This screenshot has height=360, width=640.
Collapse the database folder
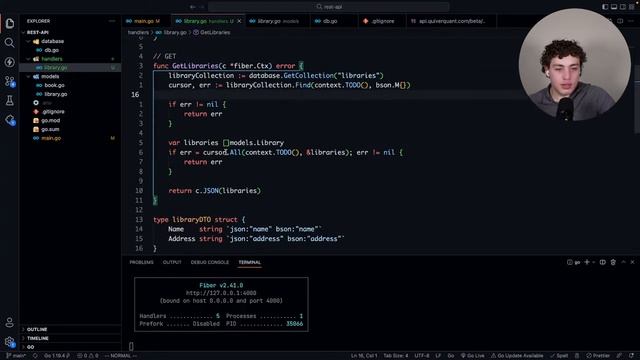tap(70, 41)
